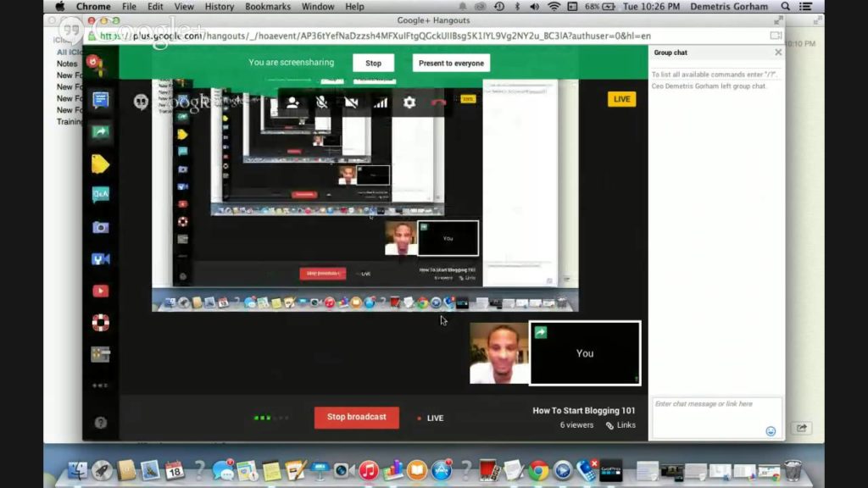Open the blue Cameraman app in sidebar

[x=100, y=259]
